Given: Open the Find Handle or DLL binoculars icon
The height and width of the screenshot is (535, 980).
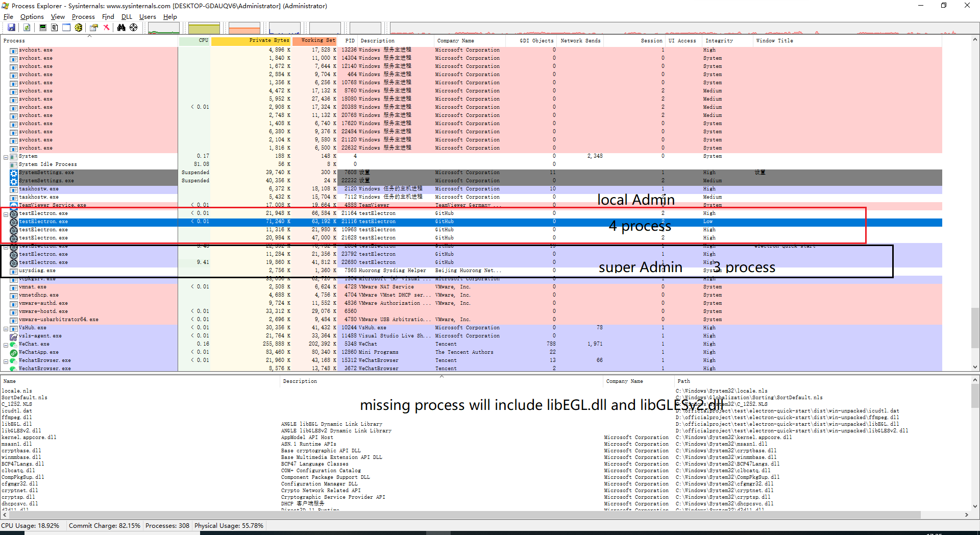Looking at the screenshot, I should pyautogui.click(x=121, y=28).
